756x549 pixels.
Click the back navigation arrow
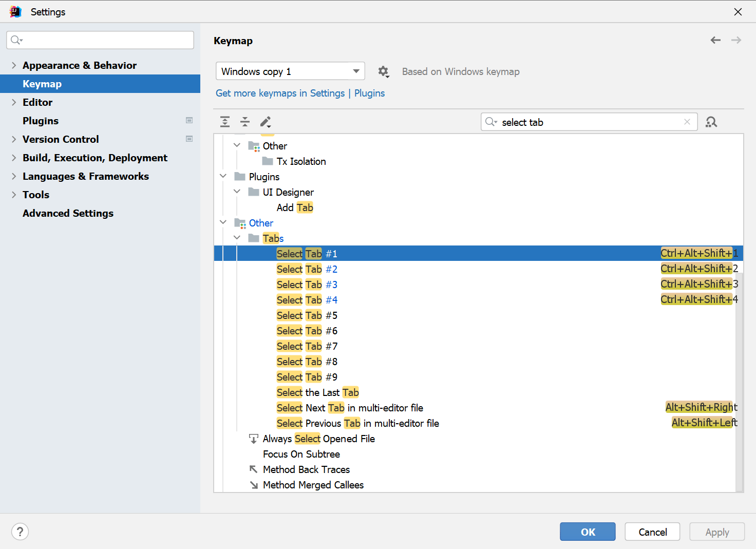pyautogui.click(x=715, y=40)
